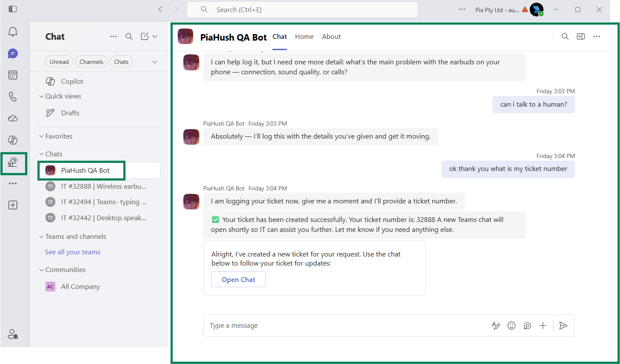Click the Pia Pty Ltd account label
Screen dimensions: 620x364
497,9
